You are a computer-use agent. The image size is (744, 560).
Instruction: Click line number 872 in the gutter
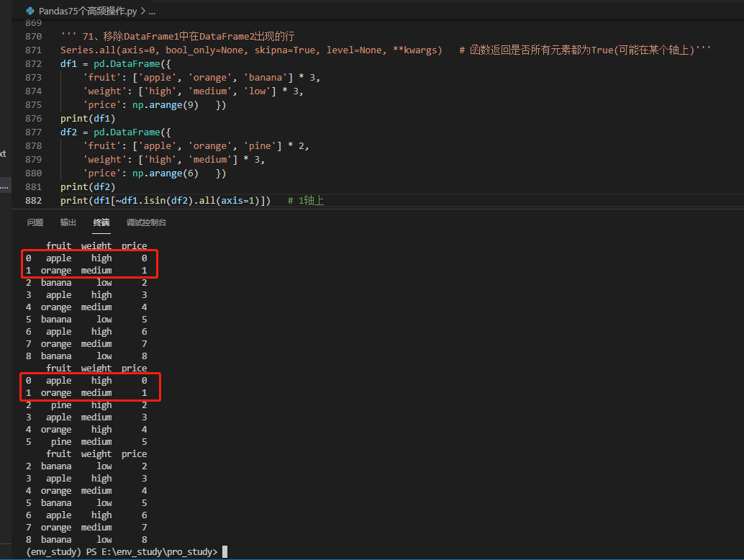click(33, 63)
